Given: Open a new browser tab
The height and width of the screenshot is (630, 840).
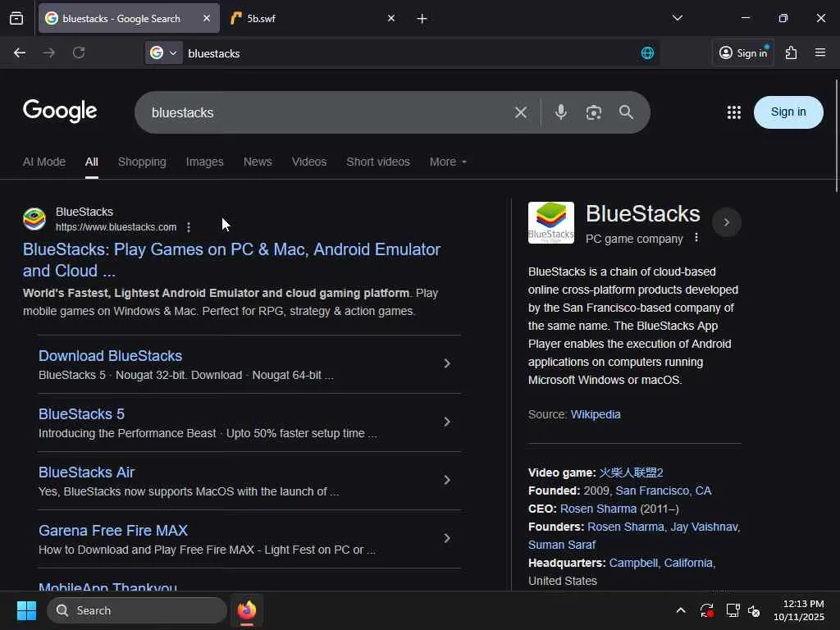Looking at the screenshot, I should tap(422, 19).
